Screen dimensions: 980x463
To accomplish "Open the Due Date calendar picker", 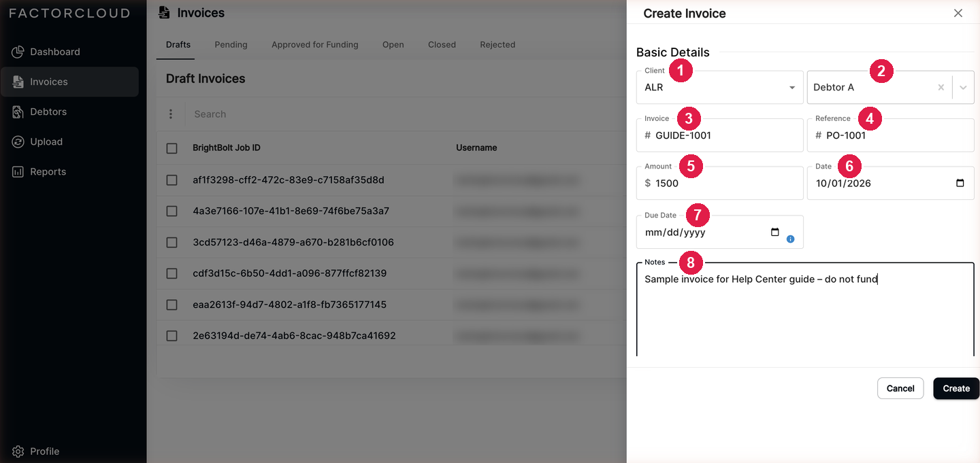I will 774,232.
